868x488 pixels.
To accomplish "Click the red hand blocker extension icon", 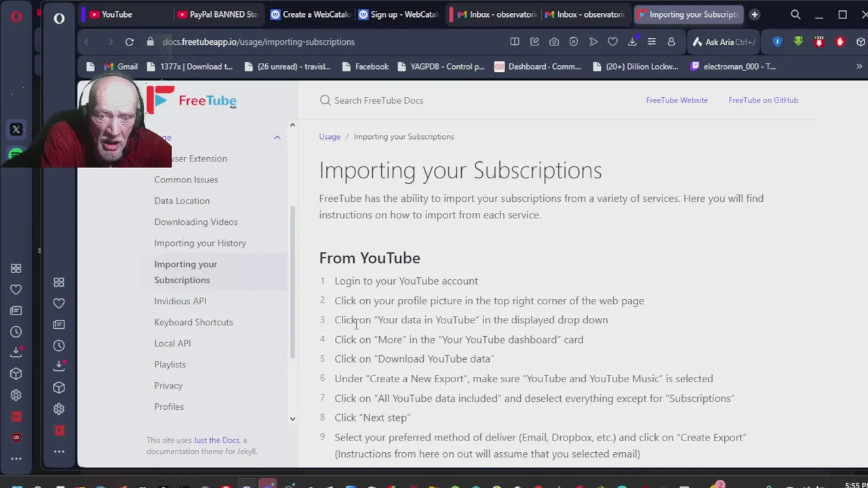I will pyautogui.click(x=840, y=42).
